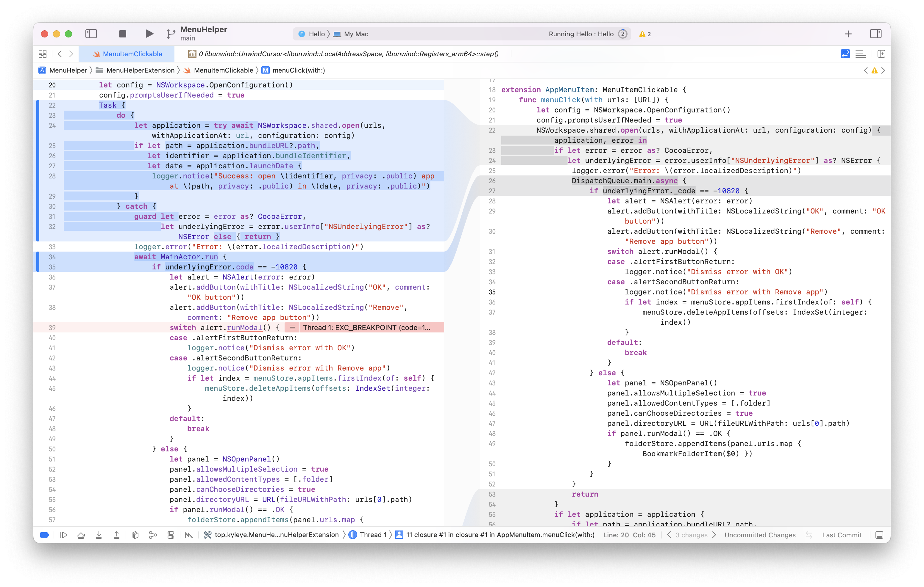
Task: Select menuClick(with:) in the jump bar
Action: point(298,70)
